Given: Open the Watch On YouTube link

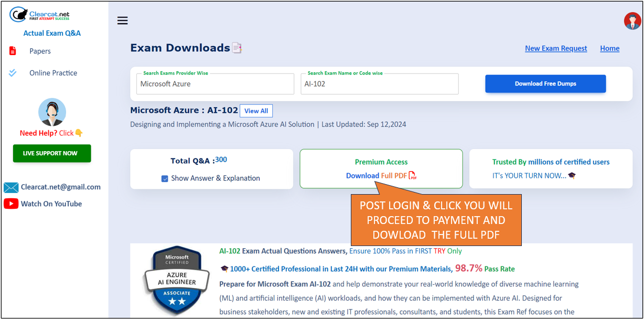Looking at the screenshot, I should 51,204.
